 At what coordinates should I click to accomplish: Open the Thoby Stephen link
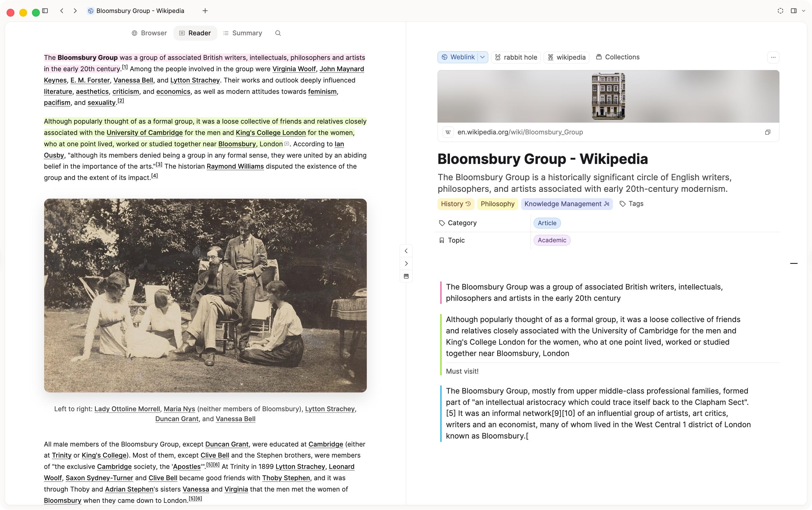[286, 478]
